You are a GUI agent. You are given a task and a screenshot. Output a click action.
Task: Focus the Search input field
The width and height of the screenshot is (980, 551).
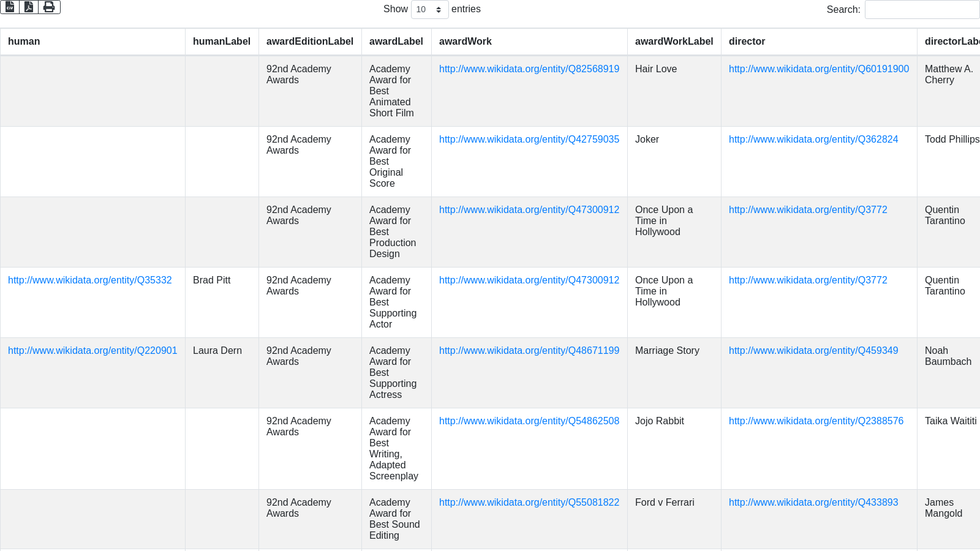click(922, 9)
